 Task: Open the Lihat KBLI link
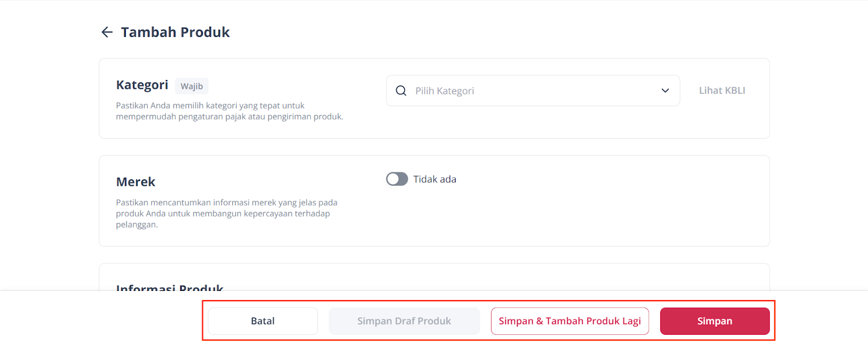pyautogui.click(x=722, y=90)
